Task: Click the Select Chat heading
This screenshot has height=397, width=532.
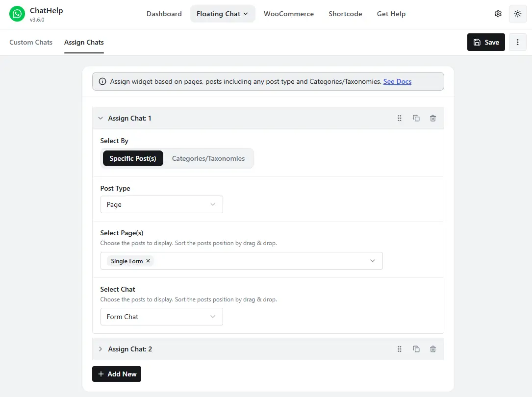Action: pyautogui.click(x=118, y=289)
